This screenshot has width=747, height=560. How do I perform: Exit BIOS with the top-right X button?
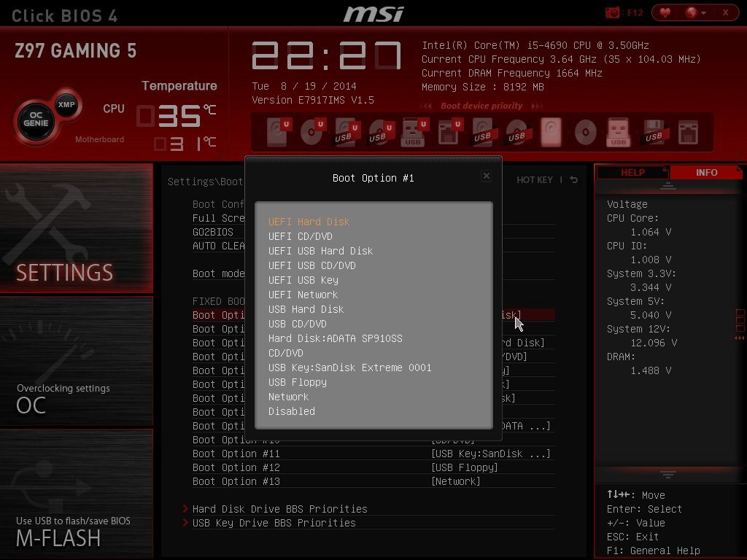pos(726,13)
